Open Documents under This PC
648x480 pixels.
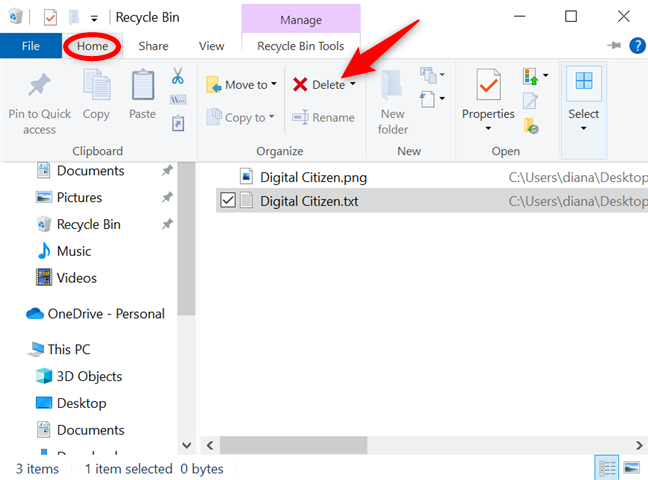click(91, 430)
